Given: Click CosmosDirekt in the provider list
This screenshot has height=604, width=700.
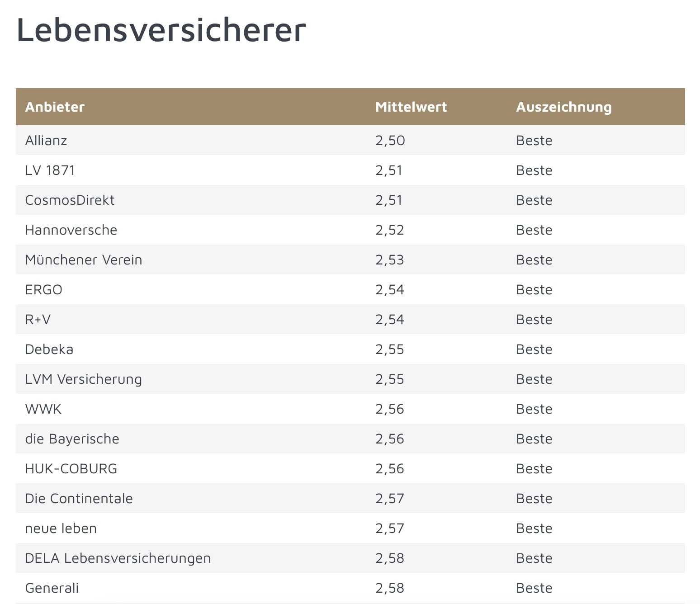Looking at the screenshot, I should [x=70, y=200].
